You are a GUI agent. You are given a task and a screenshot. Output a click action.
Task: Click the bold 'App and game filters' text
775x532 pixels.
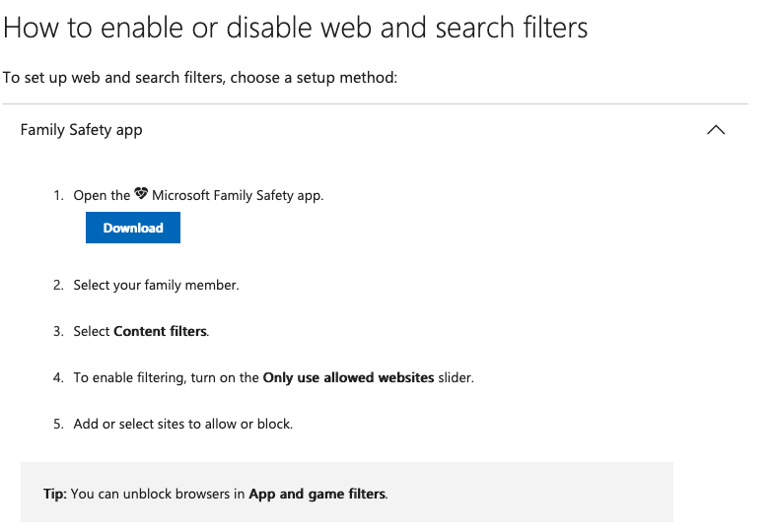click(x=317, y=493)
